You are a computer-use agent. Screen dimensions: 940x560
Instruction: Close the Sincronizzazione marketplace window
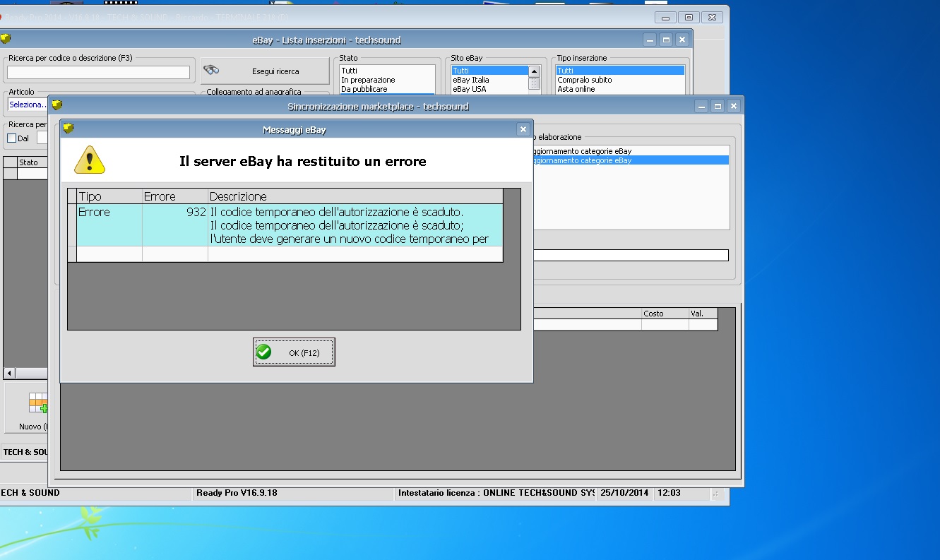click(734, 107)
